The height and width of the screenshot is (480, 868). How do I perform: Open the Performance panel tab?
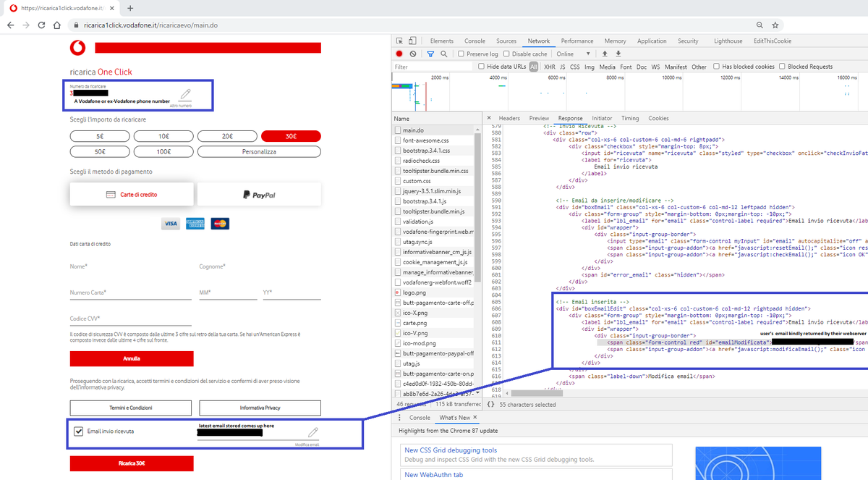point(577,41)
